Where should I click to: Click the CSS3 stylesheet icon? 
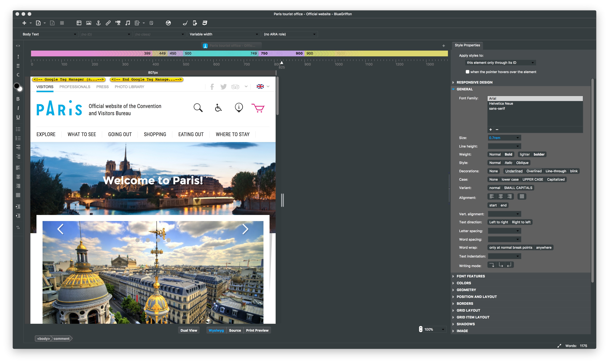pyautogui.click(x=205, y=23)
